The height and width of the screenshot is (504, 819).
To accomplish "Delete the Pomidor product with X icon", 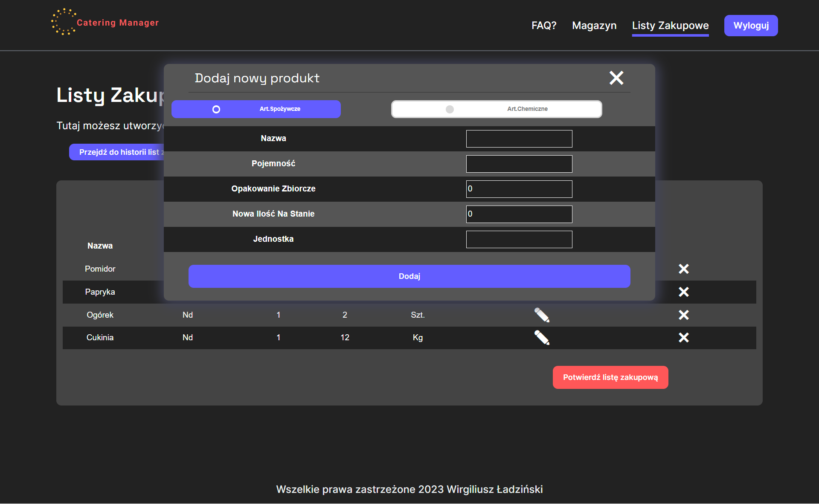I will (x=683, y=269).
